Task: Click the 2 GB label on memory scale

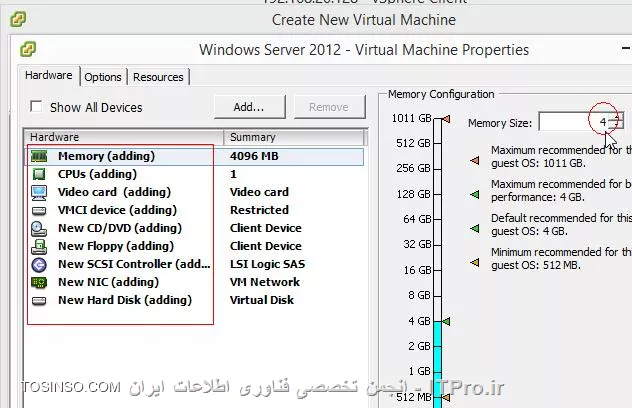Action: [x=419, y=346]
